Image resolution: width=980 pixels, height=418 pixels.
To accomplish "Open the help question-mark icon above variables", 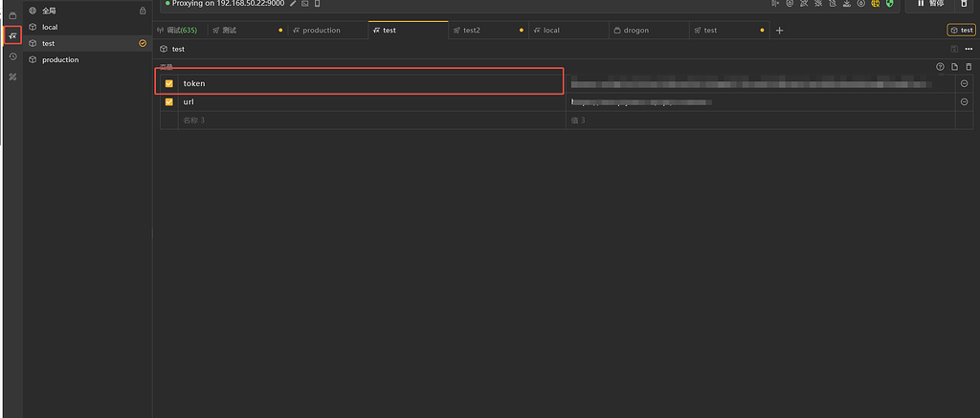I will pos(940,67).
